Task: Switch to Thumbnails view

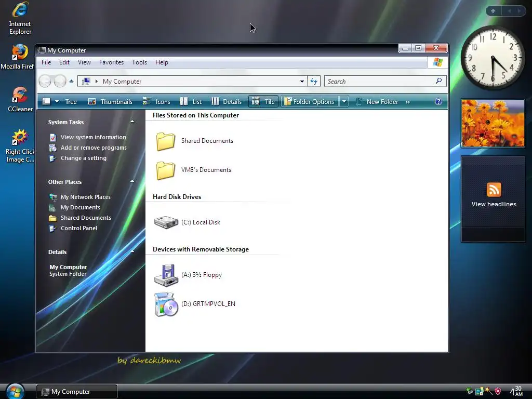Action: point(110,102)
